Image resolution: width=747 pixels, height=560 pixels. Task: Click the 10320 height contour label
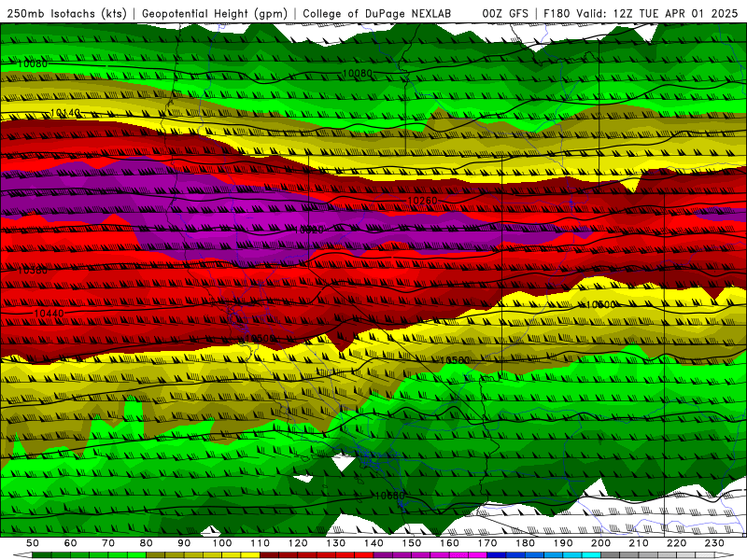coord(309,230)
